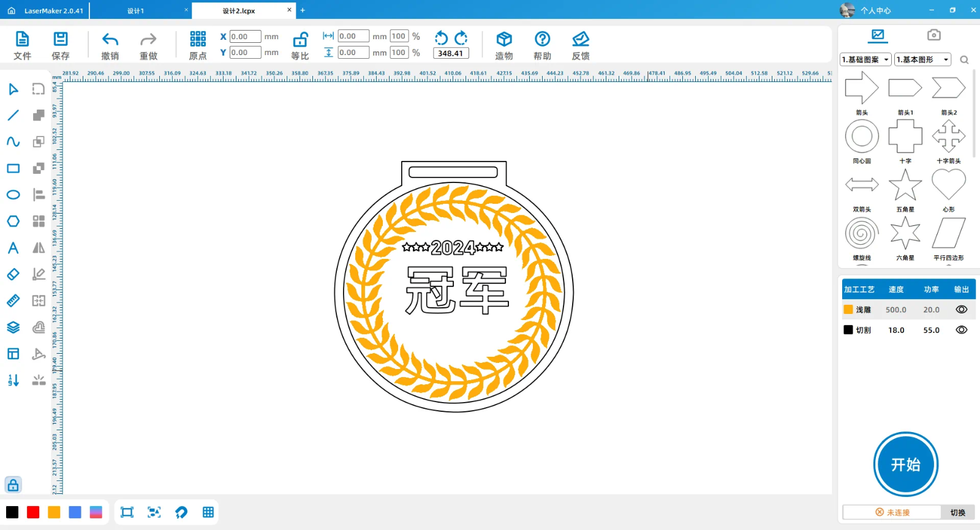Select the text tool

tap(13, 248)
